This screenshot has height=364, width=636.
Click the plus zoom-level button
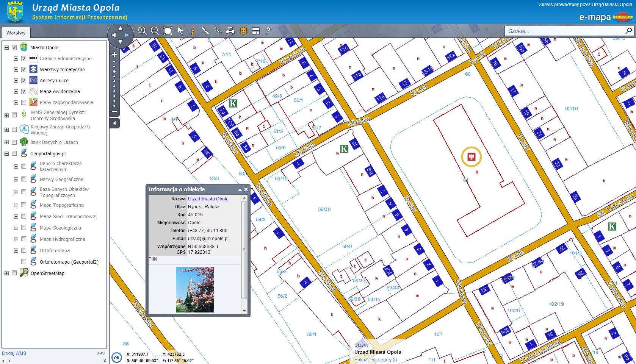pos(114,54)
